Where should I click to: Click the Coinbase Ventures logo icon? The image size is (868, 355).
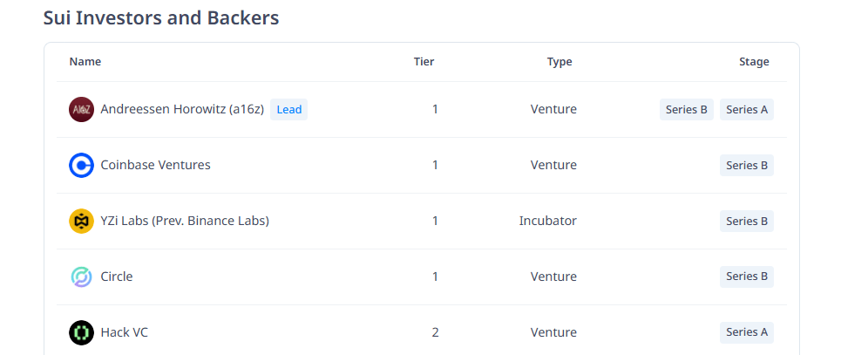click(x=81, y=165)
